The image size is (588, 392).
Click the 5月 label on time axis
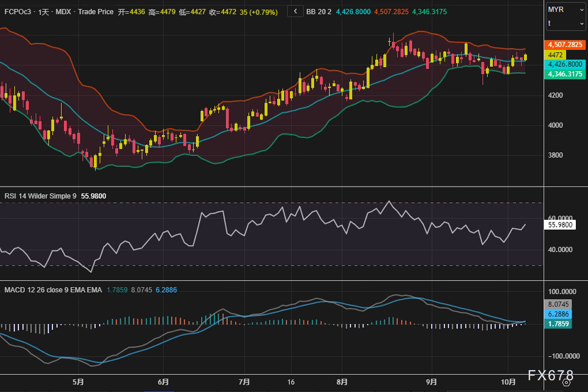tap(78, 382)
